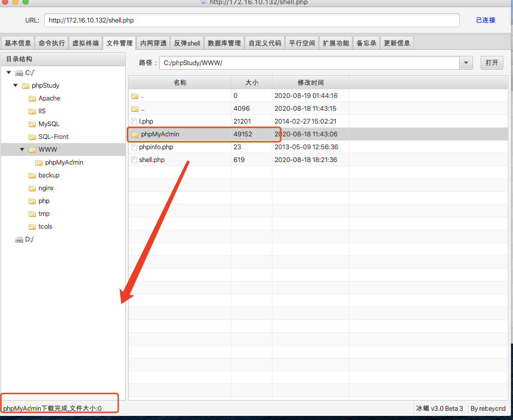Open the 内网穿透 tab

pyautogui.click(x=153, y=43)
